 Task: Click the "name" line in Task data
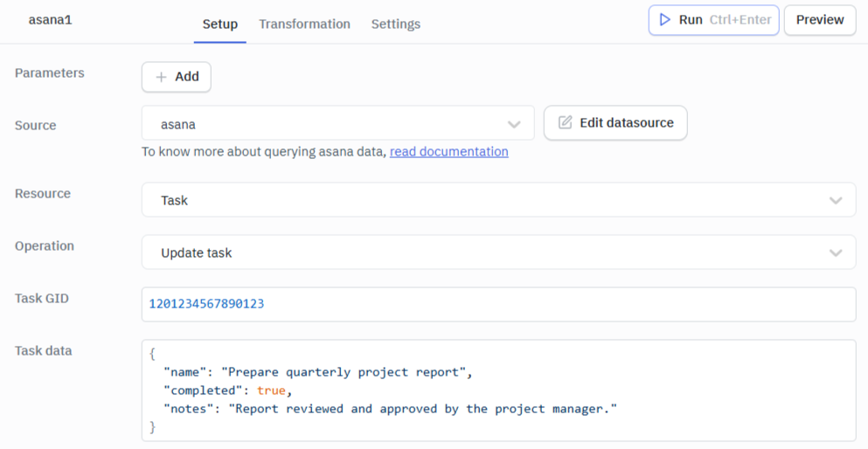318,372
